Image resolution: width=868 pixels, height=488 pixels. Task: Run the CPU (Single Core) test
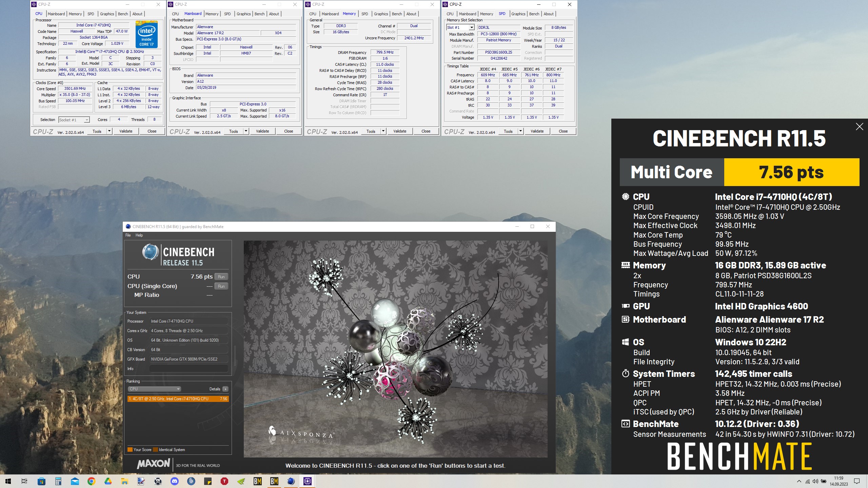221,286
